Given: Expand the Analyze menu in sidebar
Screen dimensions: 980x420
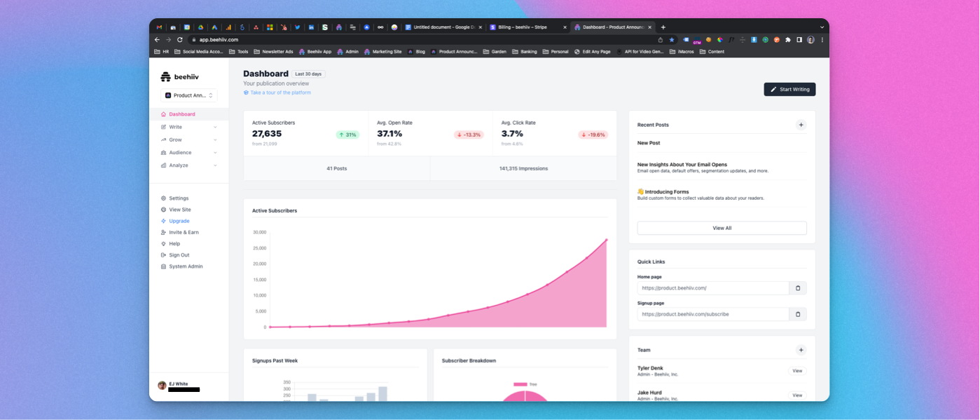Looking at the screenshot, I should pyautogui.click(x=189, y=165).
